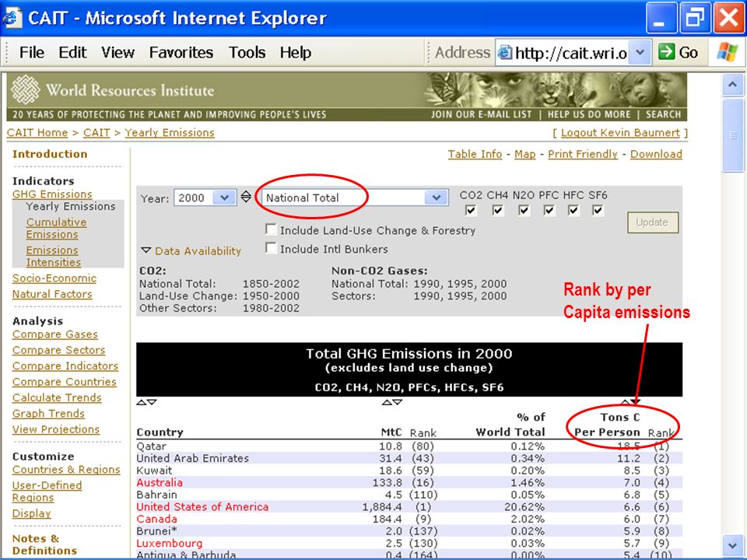
Task: Open the Graph Trends link
Action: [x=48, y=414]
